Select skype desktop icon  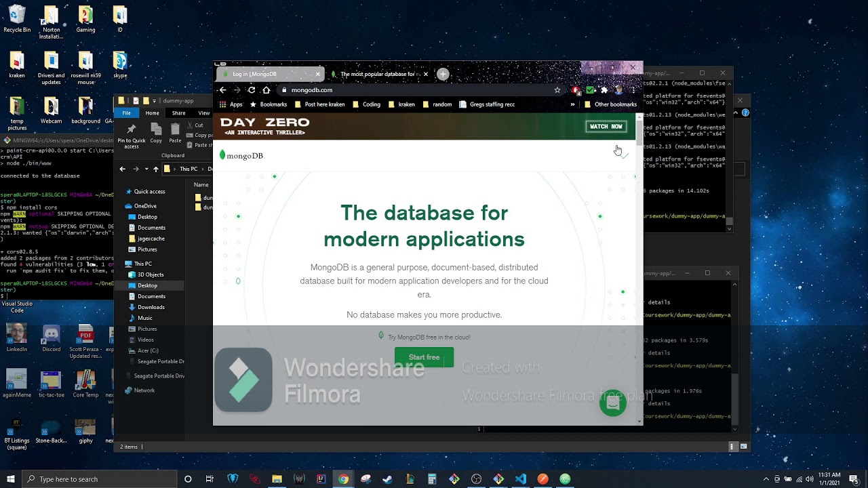(120, 65)
